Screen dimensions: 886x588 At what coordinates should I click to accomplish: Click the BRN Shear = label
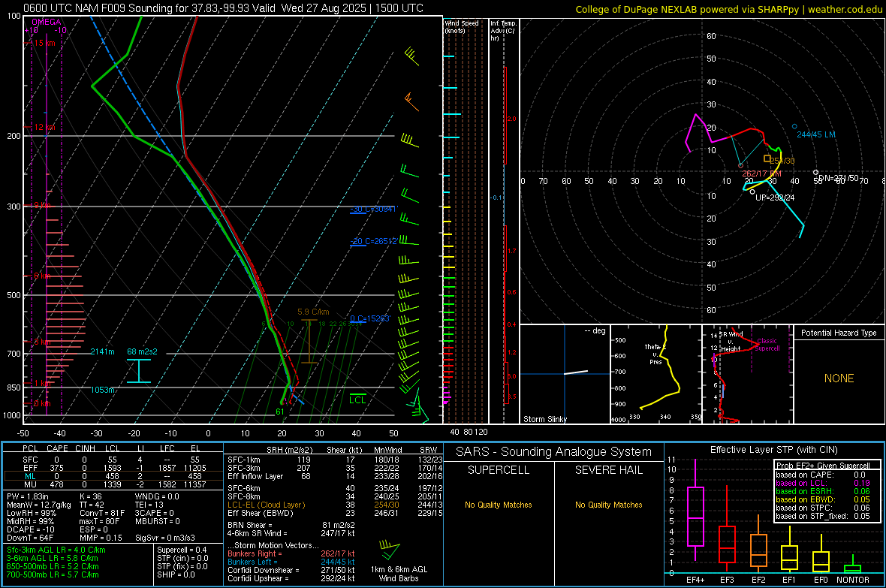coord(250,525)
